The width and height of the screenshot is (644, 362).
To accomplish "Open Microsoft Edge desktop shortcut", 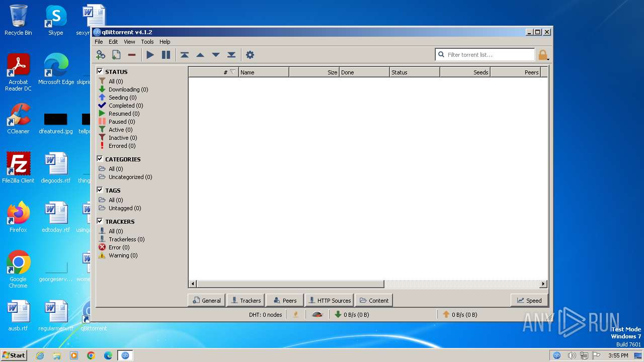I will (x=56, y=69).
